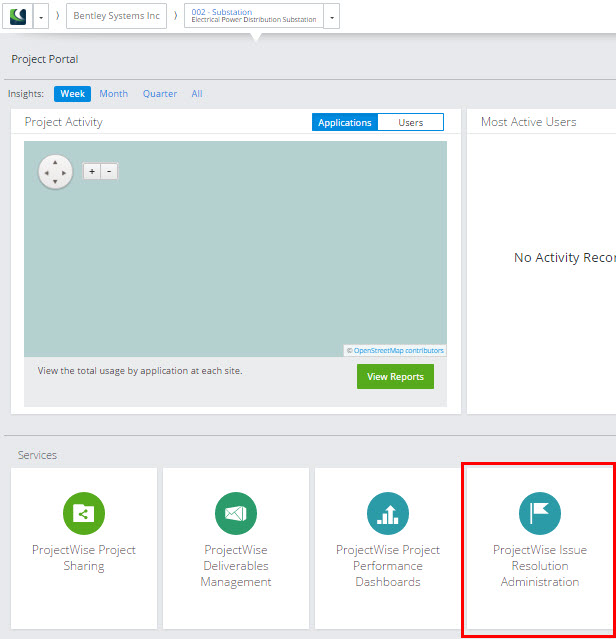The width and height of the screenshot is (616, 639).
Task: Open the ProjectWise Project Sharing icon
Action: (84, 513)
